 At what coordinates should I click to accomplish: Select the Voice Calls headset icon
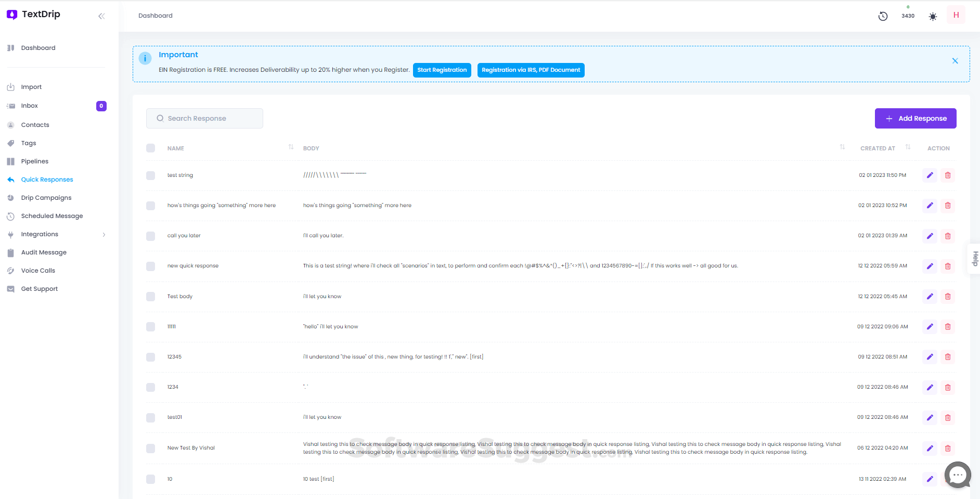click(x=11, y=270)
